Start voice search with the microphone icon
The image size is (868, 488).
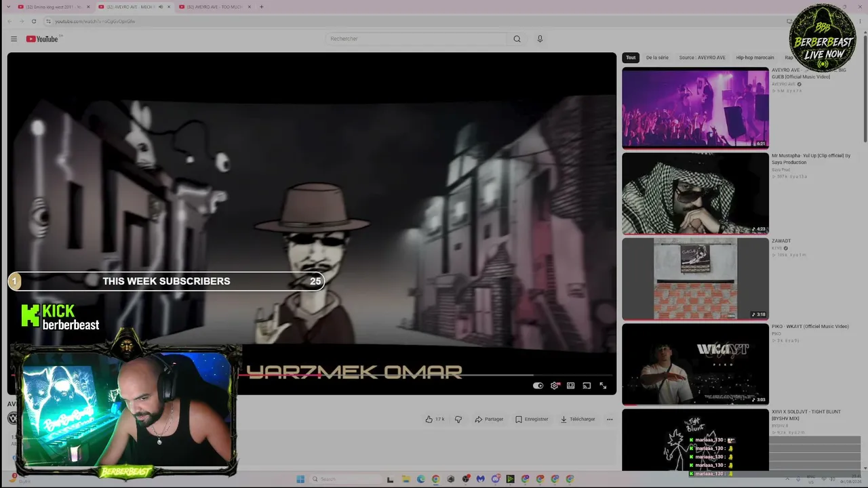pyautogui.click(x=540, y=39)
